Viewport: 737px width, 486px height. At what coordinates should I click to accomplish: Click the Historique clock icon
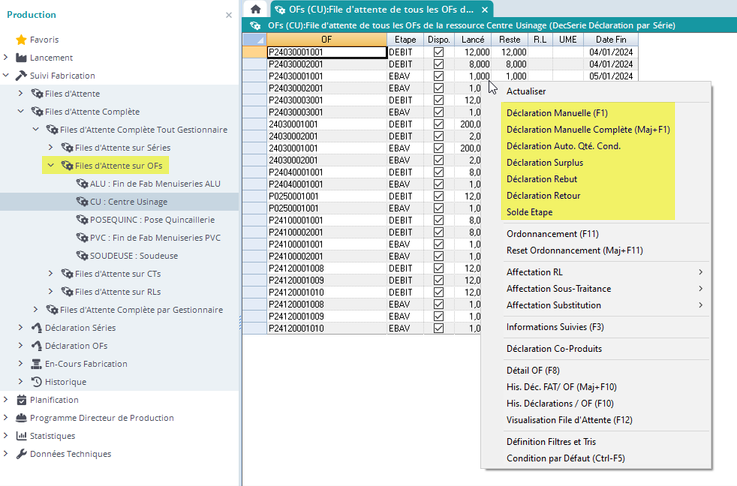click(x=37, y=382)
